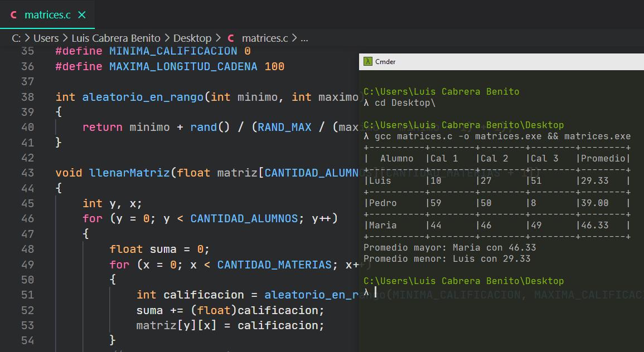Click 'matriz[y][x]' on line 53
The image size is (644, 352).
click(176, 325)
